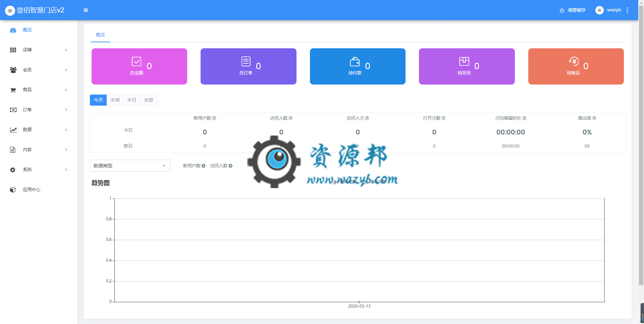Click the 待付款 wallet icon

tap(355, 62)
